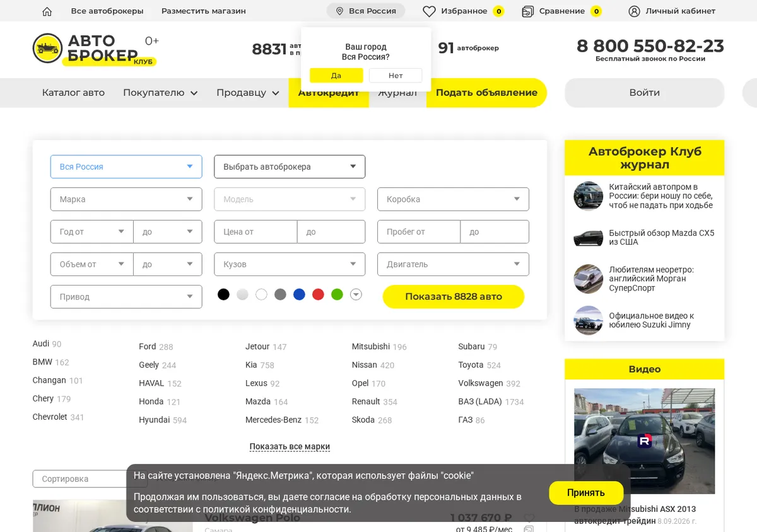Open the Коробка dropdown
Screen dimensions: 757x532
pos(453,199)
